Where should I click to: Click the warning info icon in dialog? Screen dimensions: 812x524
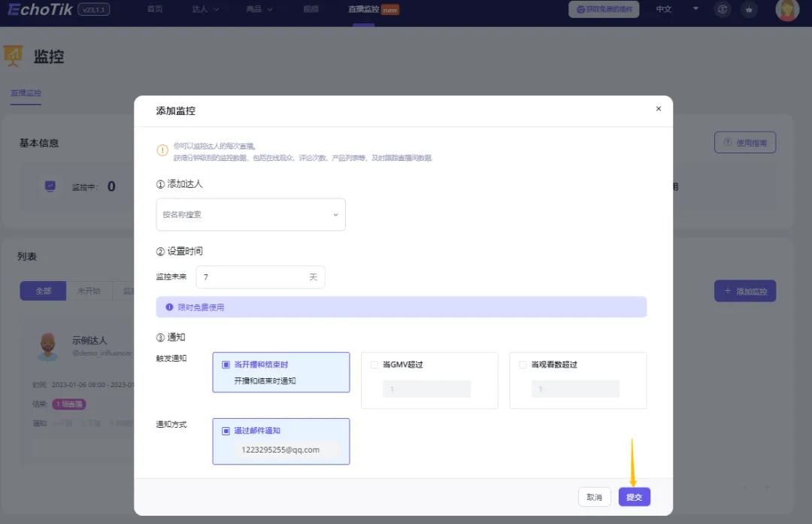[x=162, y=150]
